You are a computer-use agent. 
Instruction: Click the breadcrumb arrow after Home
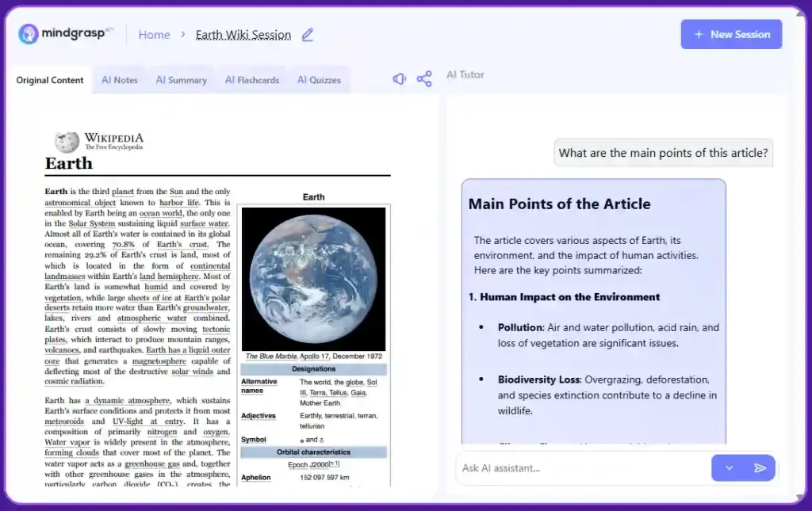click(182, 35)
